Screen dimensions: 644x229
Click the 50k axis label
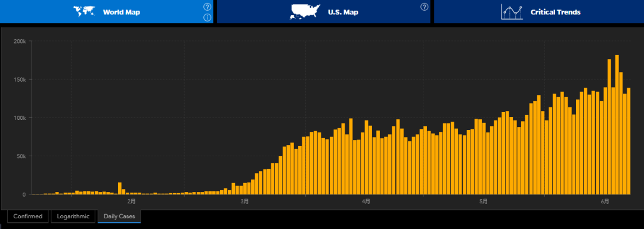tap(22, 156)
